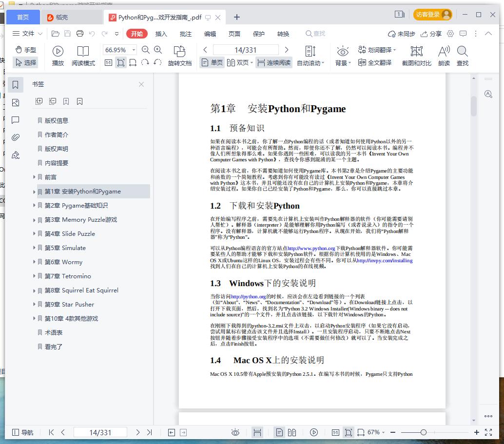Jump to last page in status bar

(x=150, y=432)
